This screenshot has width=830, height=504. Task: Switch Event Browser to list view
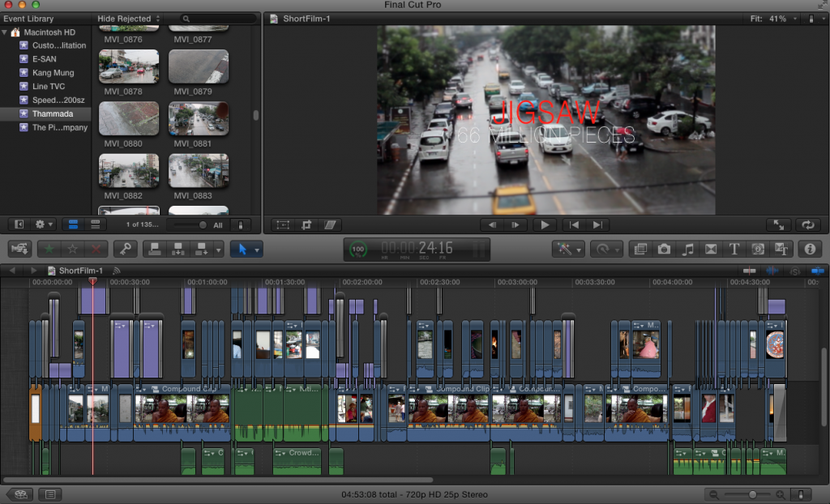[95, 224]
